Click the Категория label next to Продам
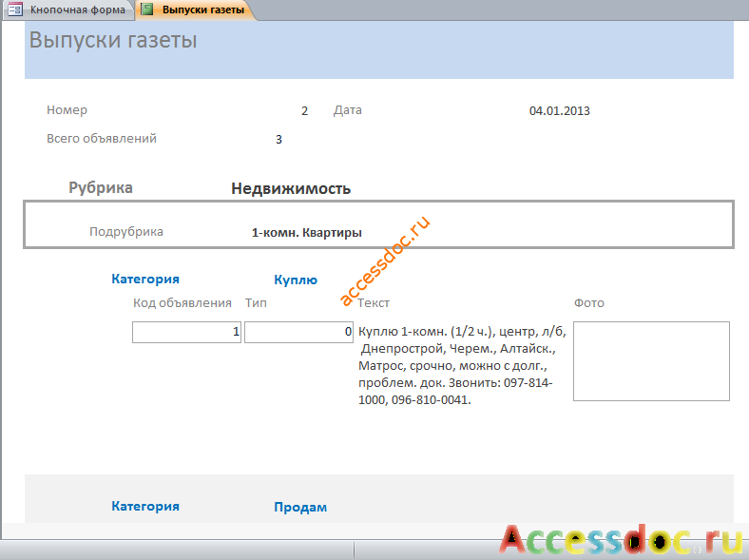This screenshot has height=560, width=749. 145,507
